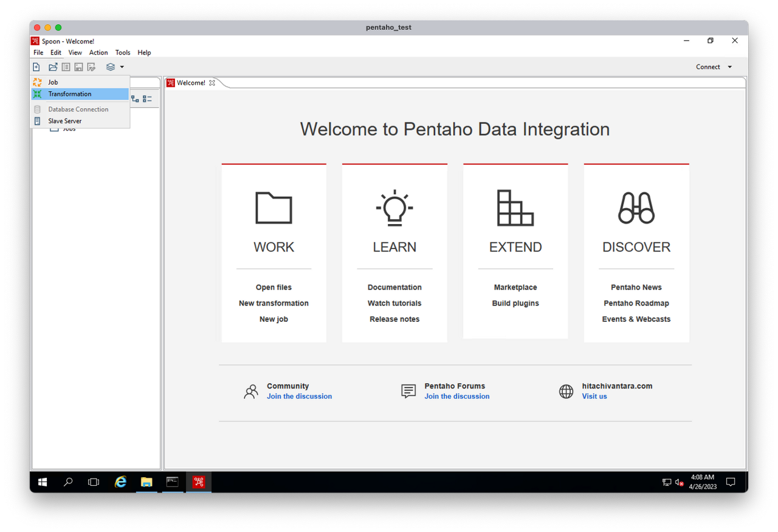
Task: Click the Spoon icon in the taskbar
Action: [199, 482]
